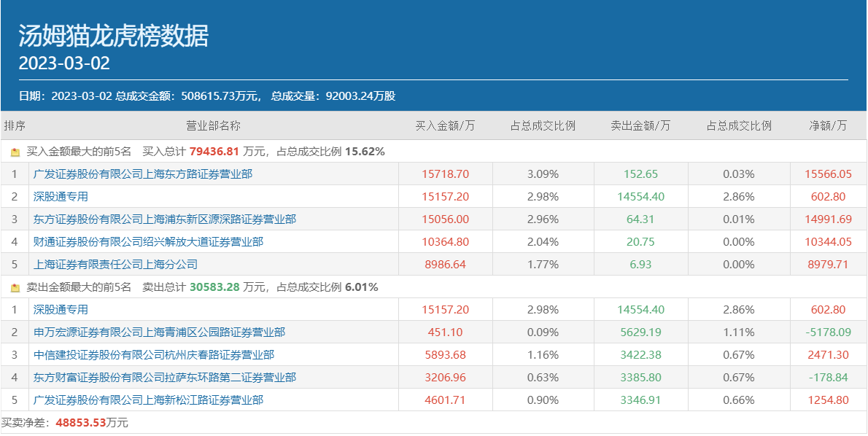Screen dimensions: 868x436
Task: Click the 卖出金额/万 column header
Action: point(640,126)
